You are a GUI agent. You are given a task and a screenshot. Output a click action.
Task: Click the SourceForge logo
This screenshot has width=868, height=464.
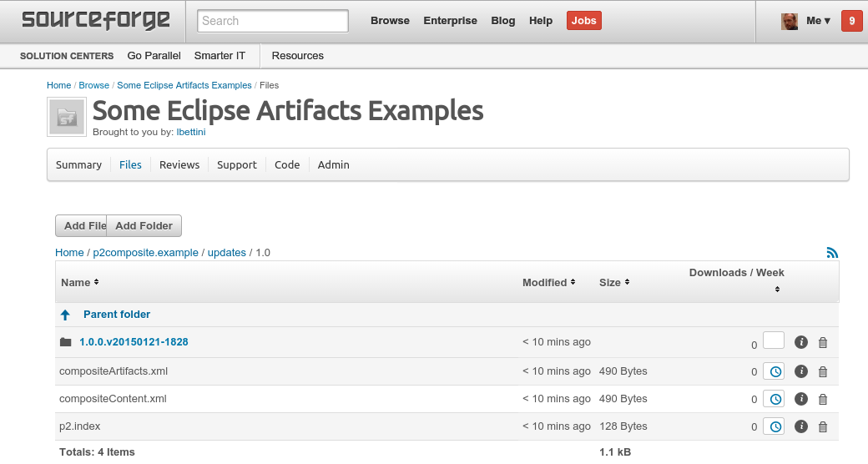tap(96, 21)
